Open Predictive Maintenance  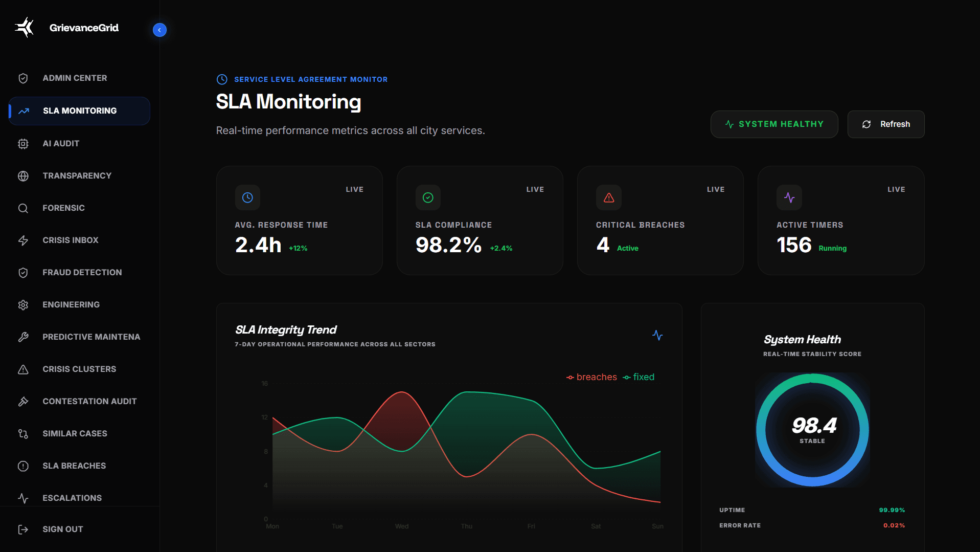pos(79,337)
